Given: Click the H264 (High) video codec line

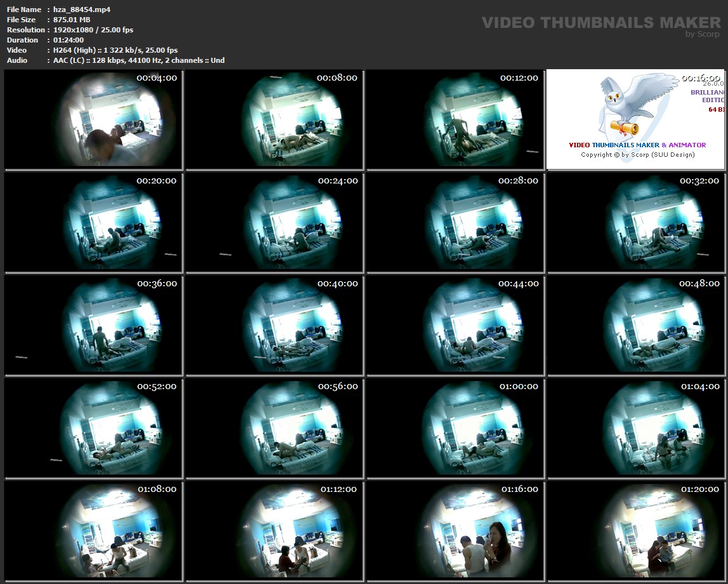Looking at the screenshot, I should click(115, 50).
